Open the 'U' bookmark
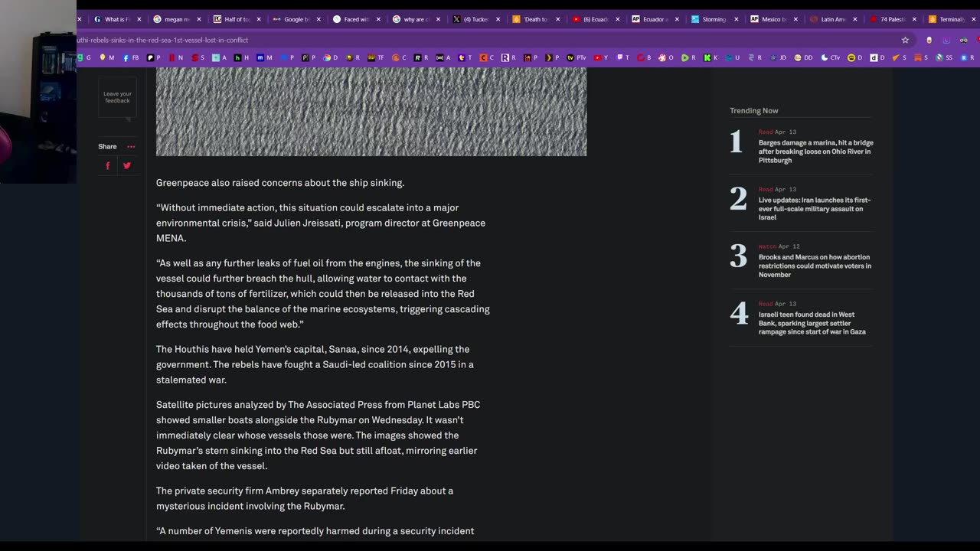Image resolution: width=980 pixels, height=551 pixels. point(733,57)
